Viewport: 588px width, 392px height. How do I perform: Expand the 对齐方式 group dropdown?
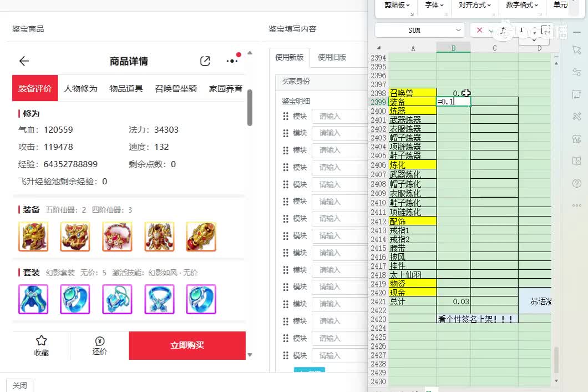point(475,5)
